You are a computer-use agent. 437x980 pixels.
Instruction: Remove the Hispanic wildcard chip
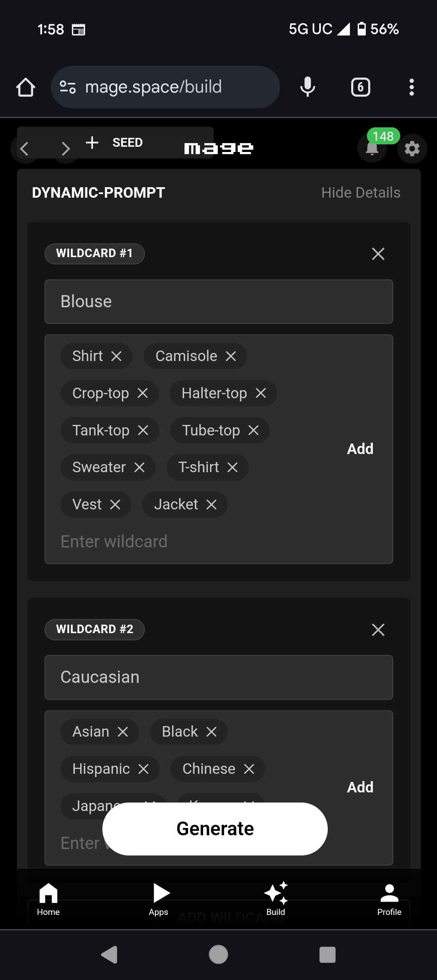(x=144, y=769)
